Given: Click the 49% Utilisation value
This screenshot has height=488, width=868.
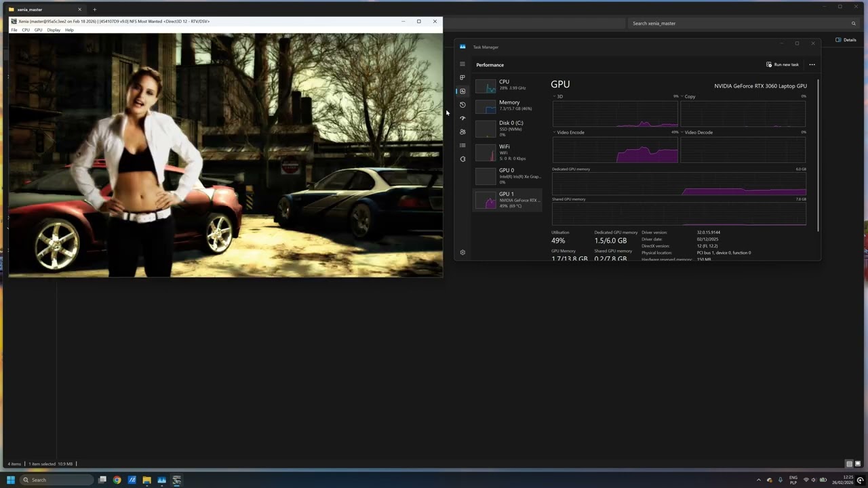Looking at the screenshot, I should coord(558,241).
